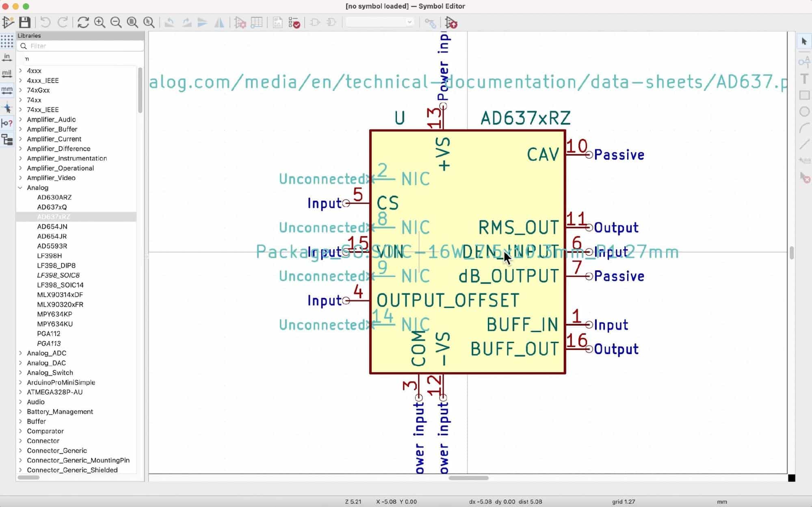Select the symbol anchor tool
Image resolution: width=812 pixels, height=507 pixels.
(804, 161)
